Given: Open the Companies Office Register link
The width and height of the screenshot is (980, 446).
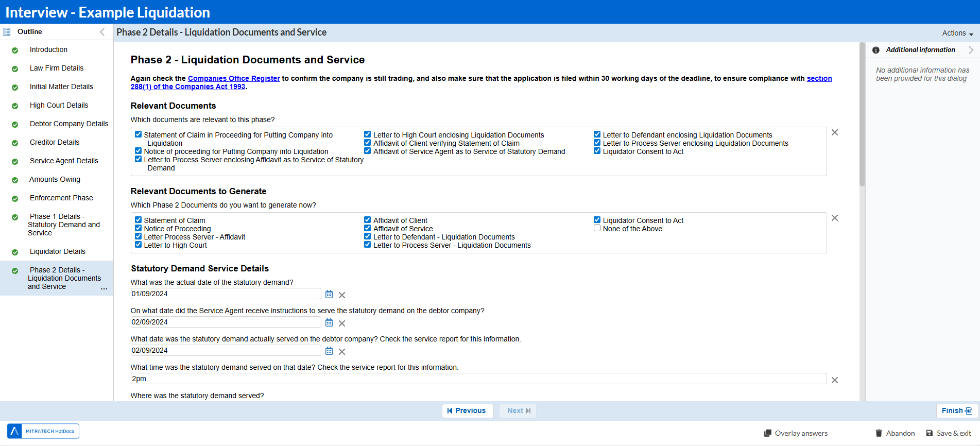Looking at the screenshot, I should 234,78.
